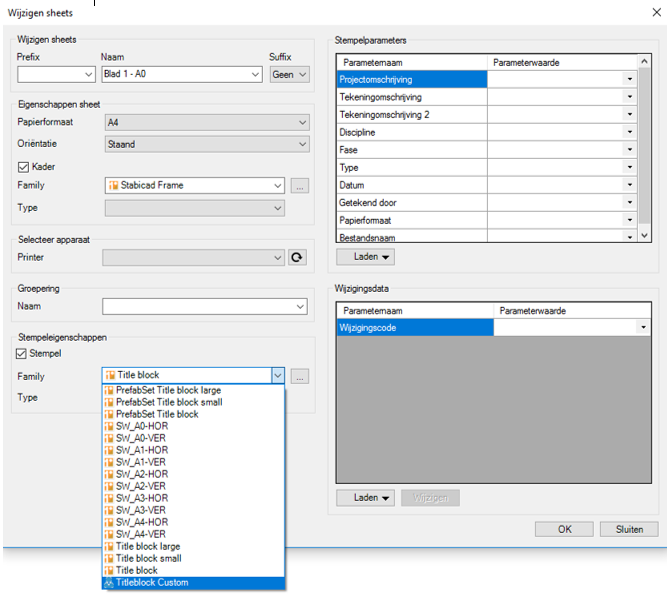Open the Papierformaat A4 dropdown
Image resolution: width=670 pixels, height=598 pixels.
[x=207, y=123]
